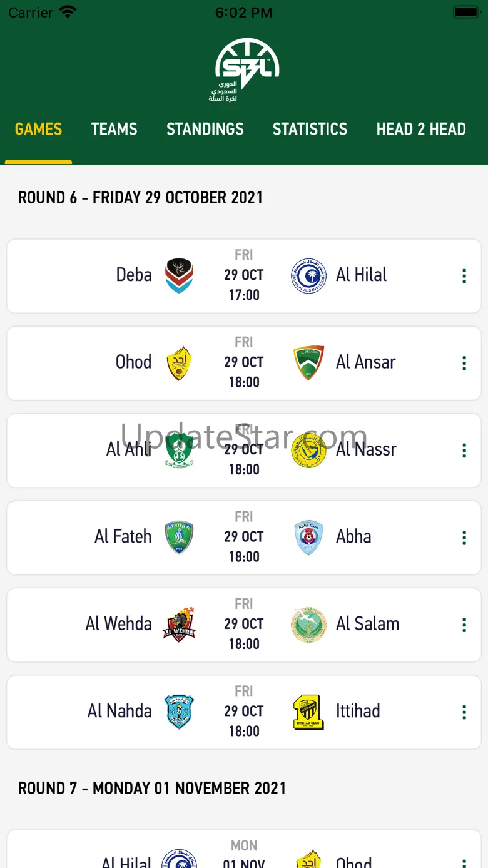Click the Al Nahda team crest
Screen dimensions: 488x868
pyautogui.click(x=179, y=712)
